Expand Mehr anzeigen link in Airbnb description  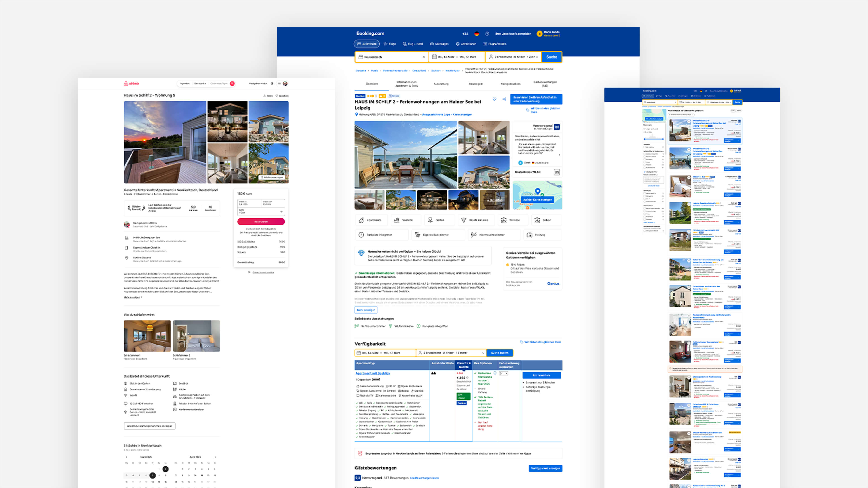[x=132, y=297]
